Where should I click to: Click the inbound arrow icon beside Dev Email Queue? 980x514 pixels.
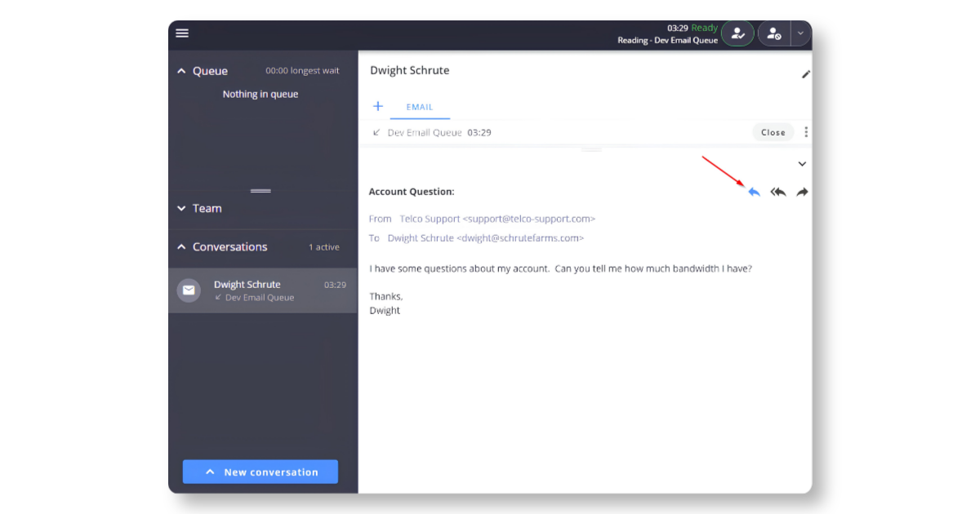point(376,132)
